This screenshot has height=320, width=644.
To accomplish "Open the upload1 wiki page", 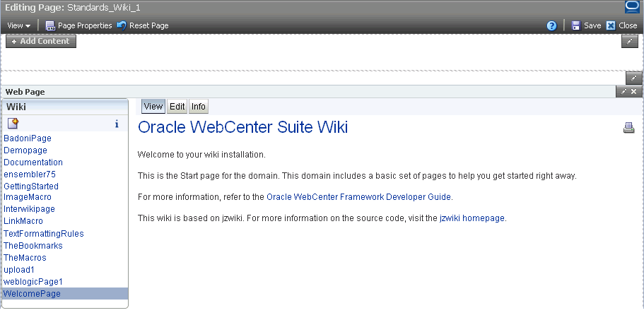I will pos(19,270).
